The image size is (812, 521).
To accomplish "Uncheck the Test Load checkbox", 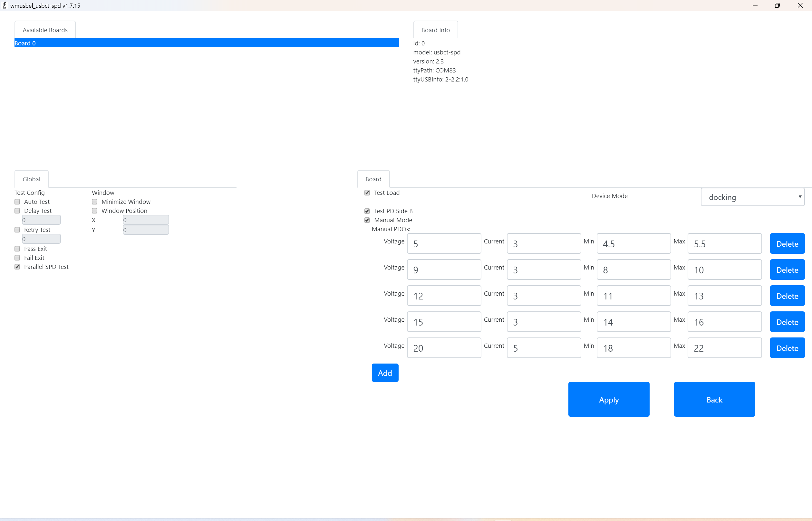I will pos(367,193).
